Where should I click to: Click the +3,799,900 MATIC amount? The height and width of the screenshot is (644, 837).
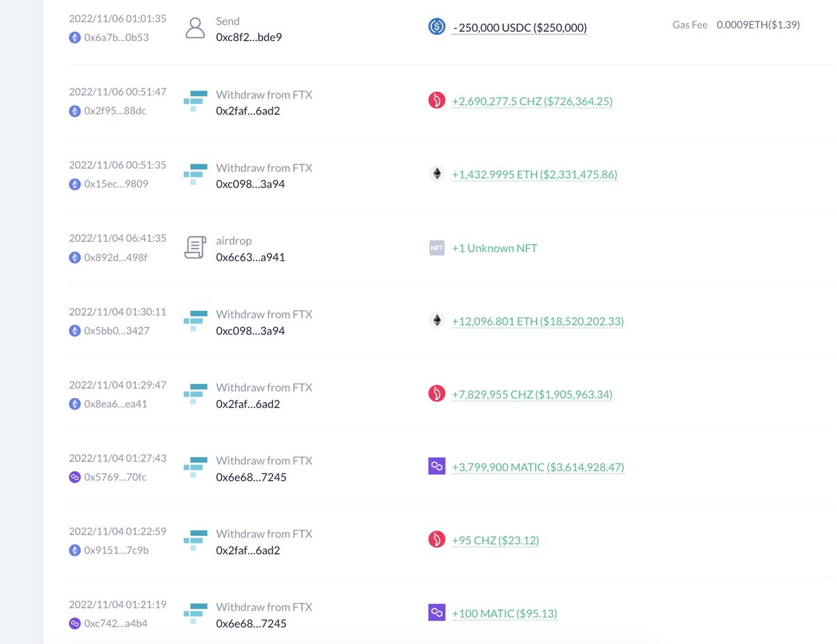tap(538, 467)
